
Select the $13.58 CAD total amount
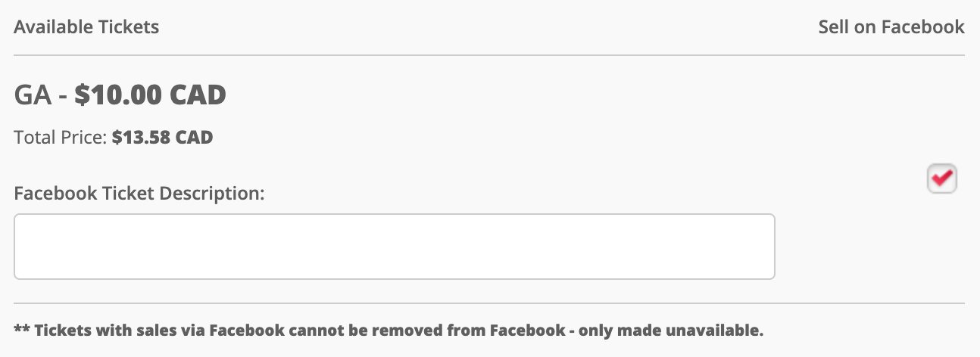162,138
